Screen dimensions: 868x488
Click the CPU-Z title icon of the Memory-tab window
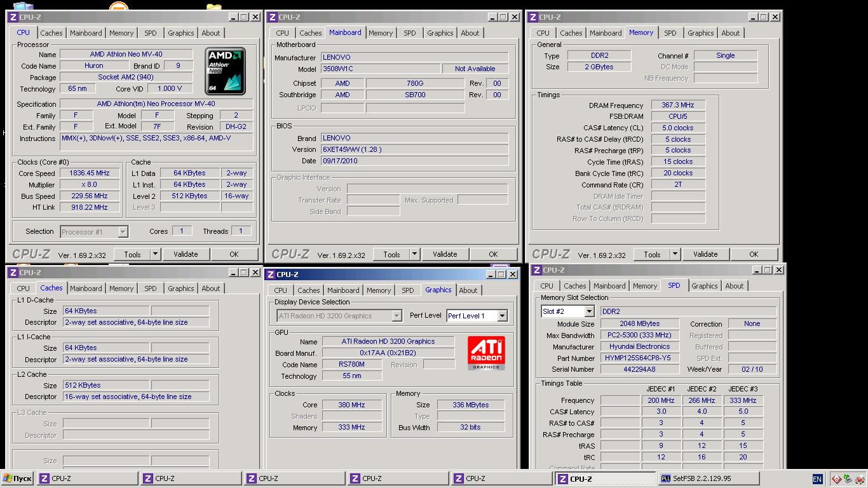click(532, 17)
